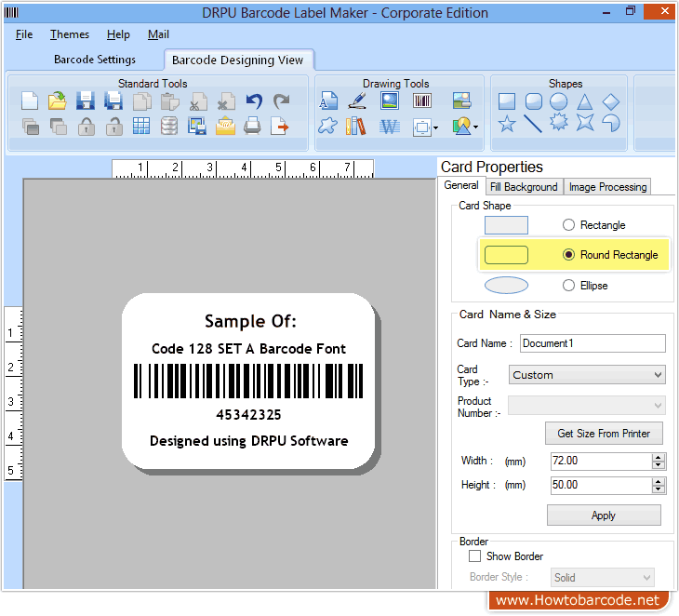Click the New blank document icon
This screenshot has width=679, height=616.
(30, 101)
